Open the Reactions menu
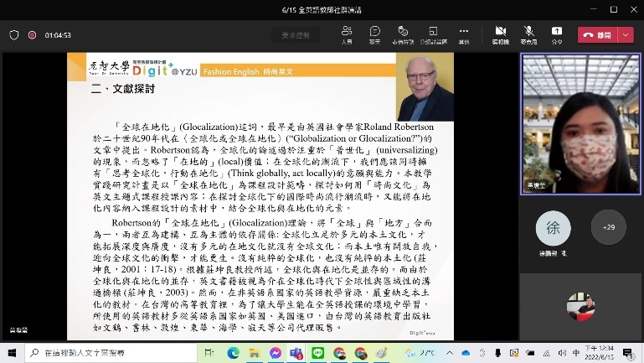Image resolution: width=644 pixels, height=363 pixels. pos(403,34)
